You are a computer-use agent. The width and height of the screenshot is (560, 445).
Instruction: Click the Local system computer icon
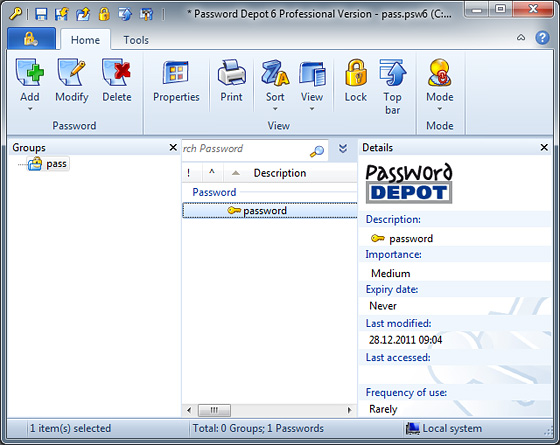click(x=412, y=428)
